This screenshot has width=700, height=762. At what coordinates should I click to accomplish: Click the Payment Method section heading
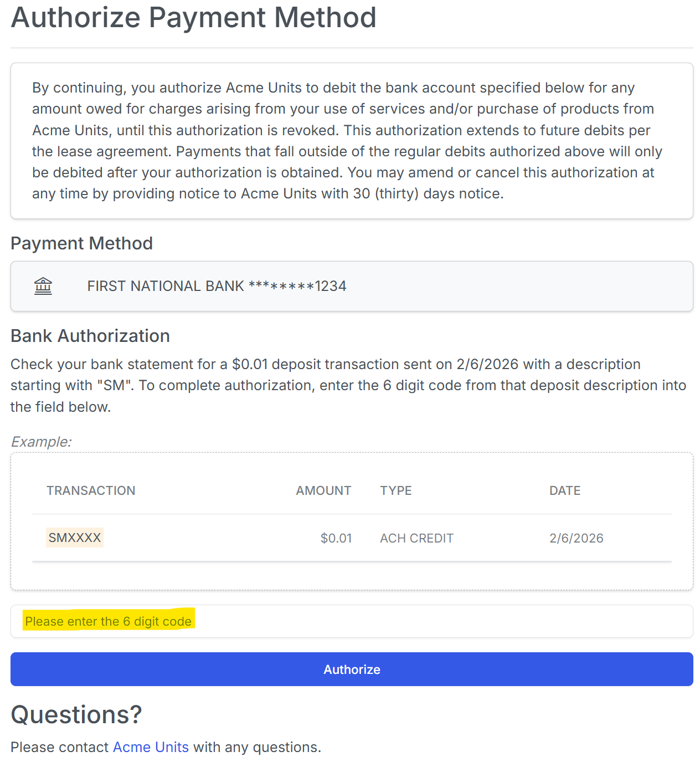click(x=81, y=243)
